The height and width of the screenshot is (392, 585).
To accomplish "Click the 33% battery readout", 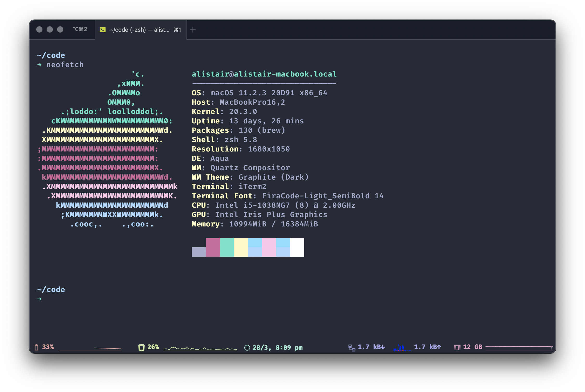I will point(48,347).
